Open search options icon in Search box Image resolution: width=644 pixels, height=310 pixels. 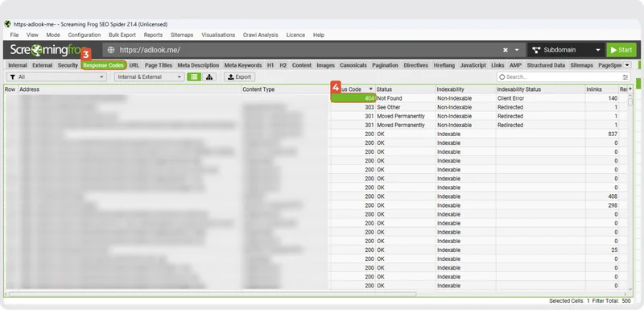(625, 76)
